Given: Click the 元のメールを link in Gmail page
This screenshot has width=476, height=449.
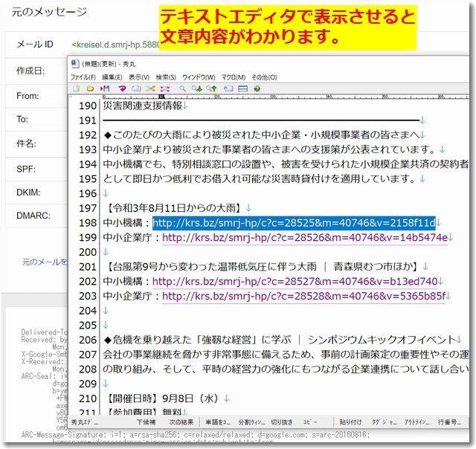Looking at the screenshot, I should tap(45, 262).
